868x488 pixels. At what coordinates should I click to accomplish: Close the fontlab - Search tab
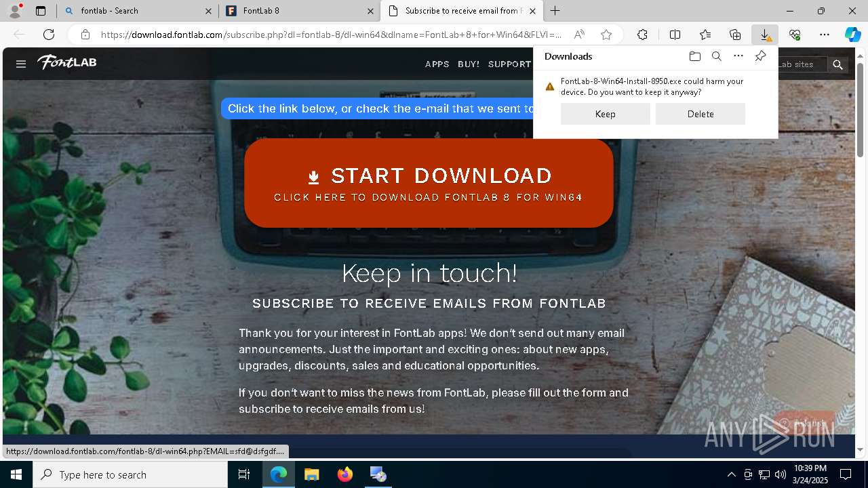click(x=209, y=11)
